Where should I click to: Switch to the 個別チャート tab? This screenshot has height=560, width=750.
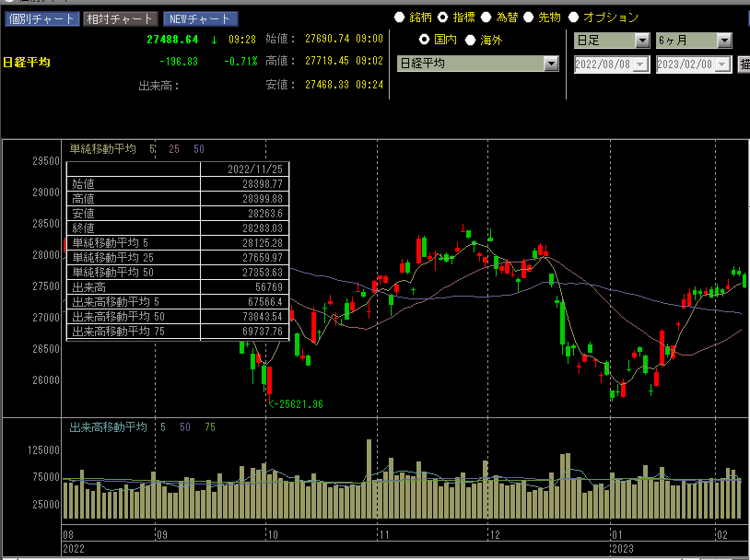(41, 18)
